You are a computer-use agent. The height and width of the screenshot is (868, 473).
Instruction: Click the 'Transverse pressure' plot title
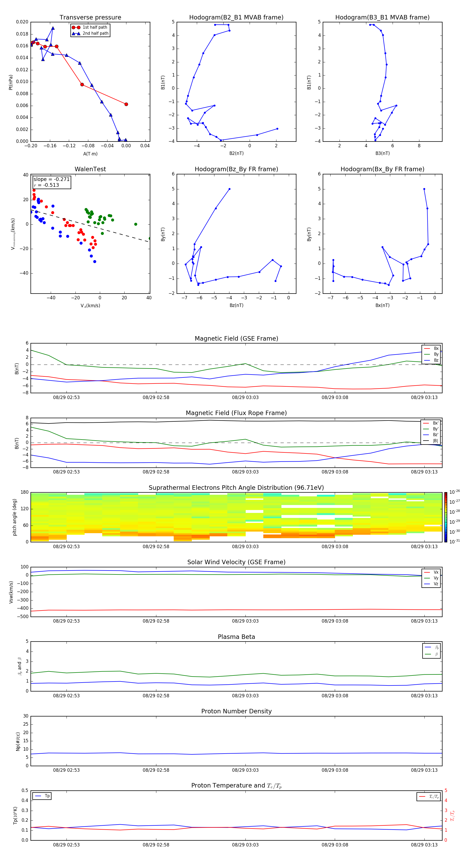(90, 18)
